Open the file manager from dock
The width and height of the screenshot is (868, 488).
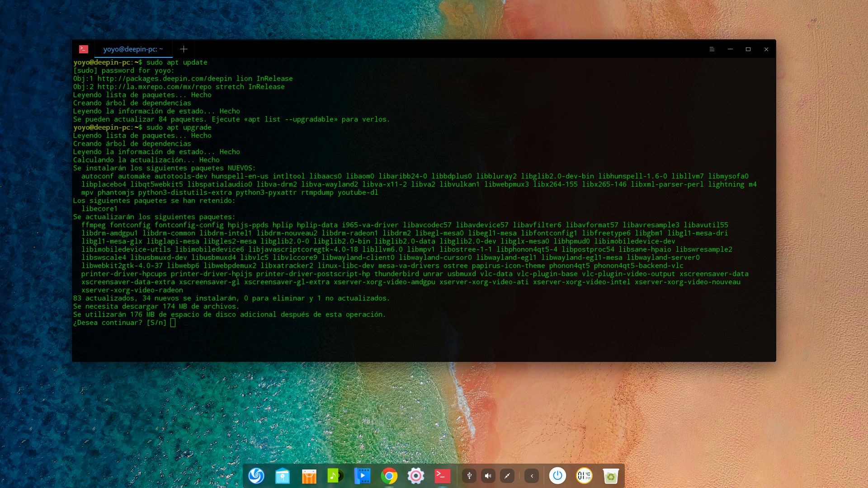click(x=283, y=476)
